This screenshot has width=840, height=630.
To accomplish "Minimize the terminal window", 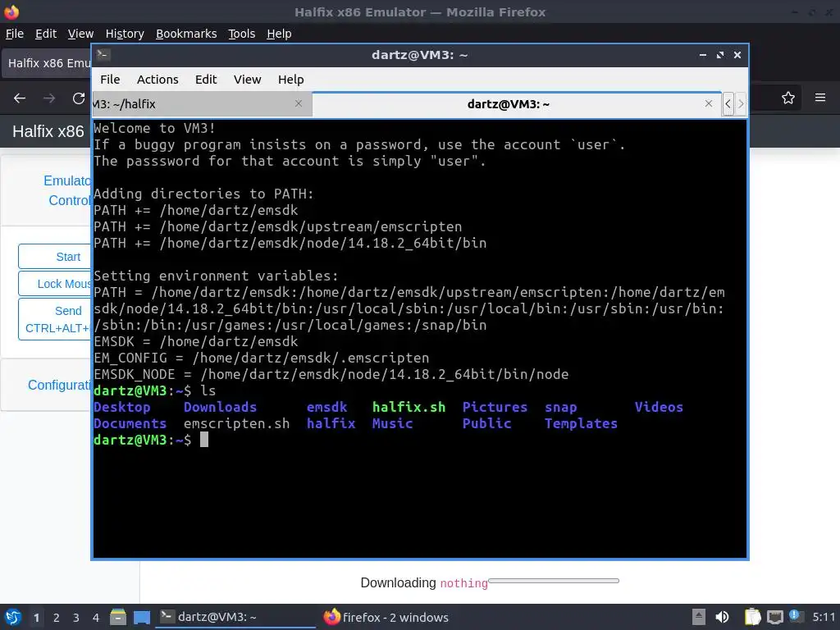I will point(703,55).
